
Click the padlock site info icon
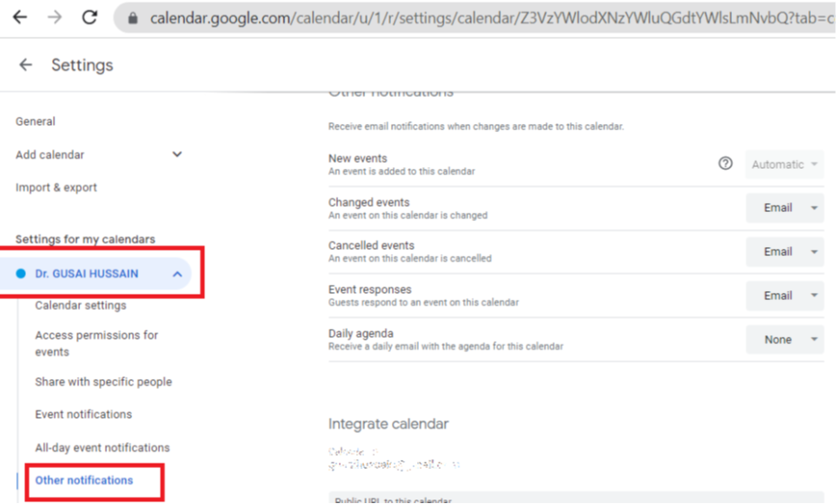pyautogui.click(x=134, y=18)
